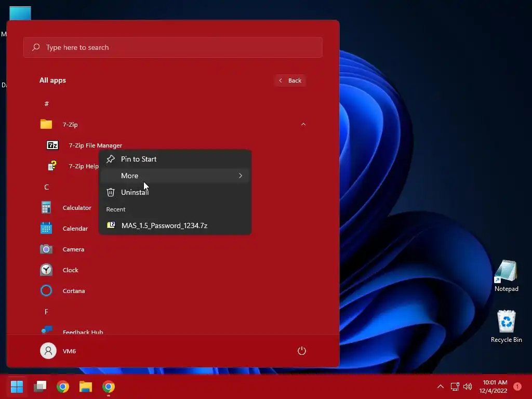Click the volume speaker tray icon

coord(467,386)
